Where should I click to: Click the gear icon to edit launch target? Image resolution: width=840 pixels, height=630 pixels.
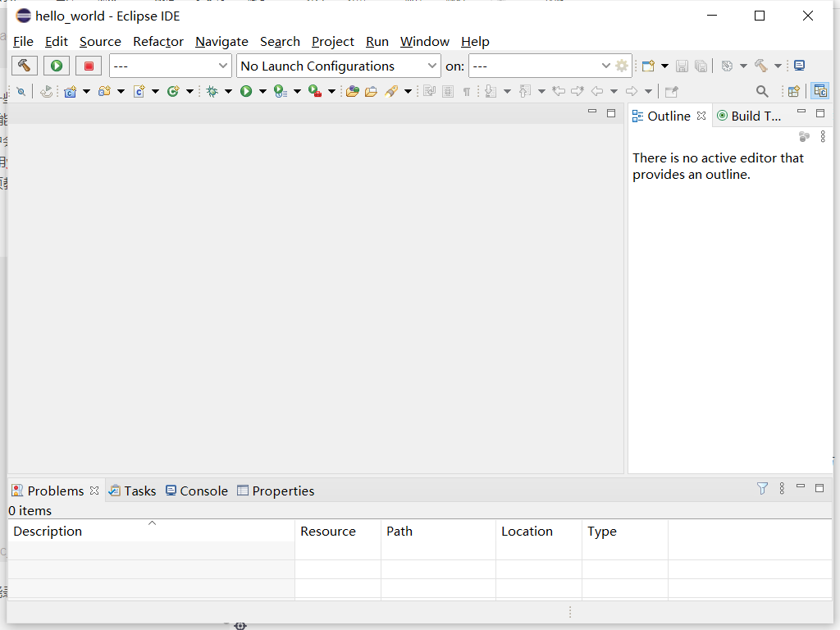click(622, 66)
